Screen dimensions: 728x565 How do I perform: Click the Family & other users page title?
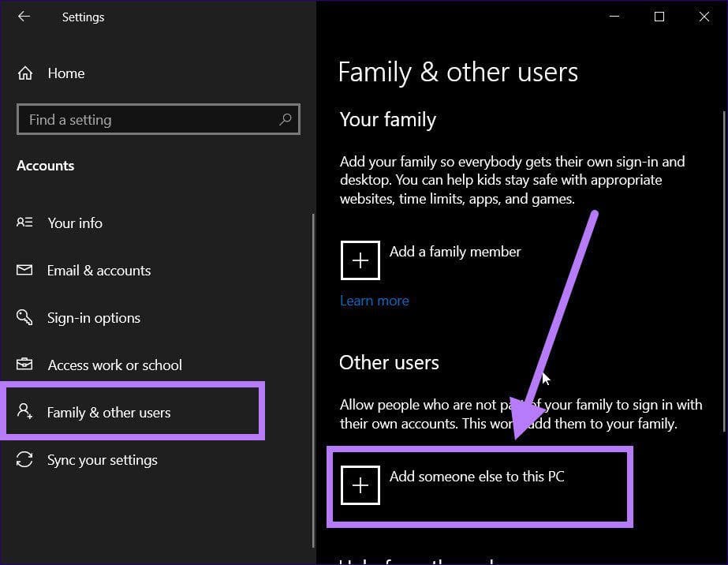(458, 73)
